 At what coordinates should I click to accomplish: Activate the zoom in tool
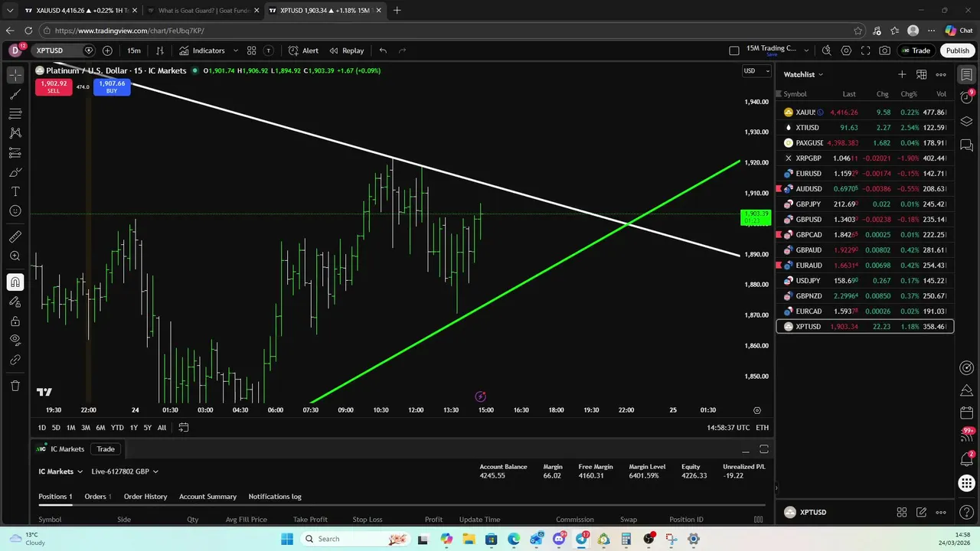point(15,256)
